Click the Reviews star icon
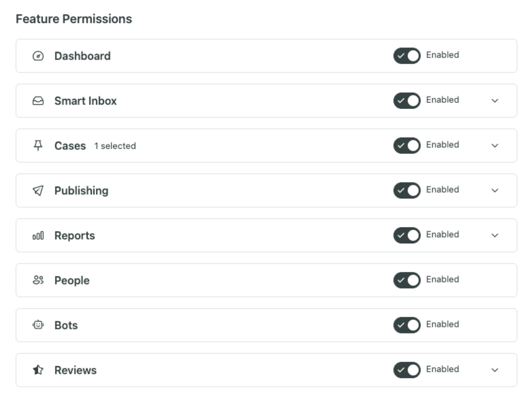Image resolution: width=532 pixels, height=402 pixels. [38, 370]
